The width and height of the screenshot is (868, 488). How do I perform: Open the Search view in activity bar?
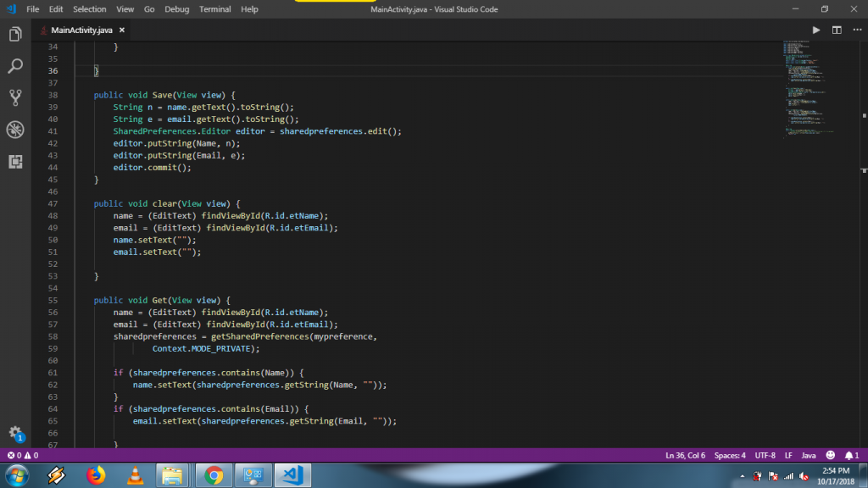pos(15,66)
